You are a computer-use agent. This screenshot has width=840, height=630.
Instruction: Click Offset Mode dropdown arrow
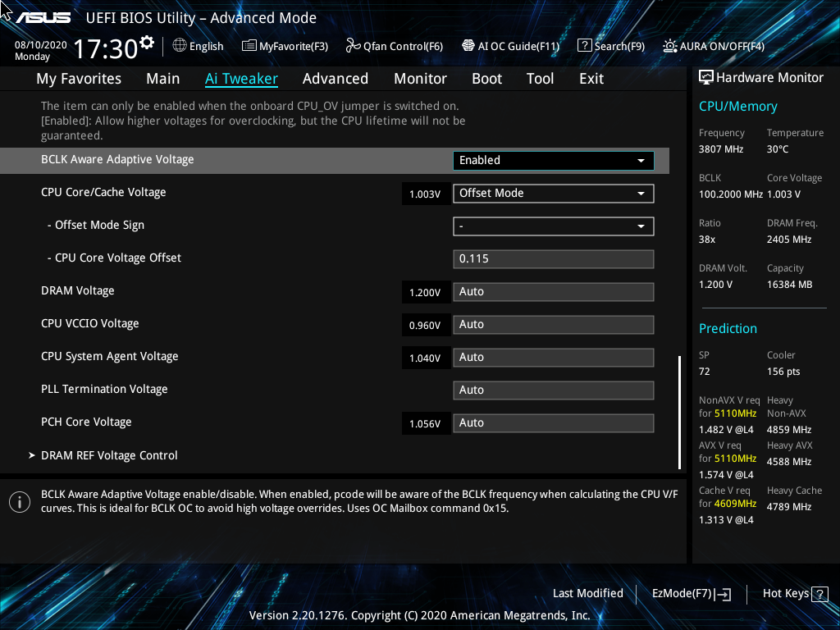(641, 194)
